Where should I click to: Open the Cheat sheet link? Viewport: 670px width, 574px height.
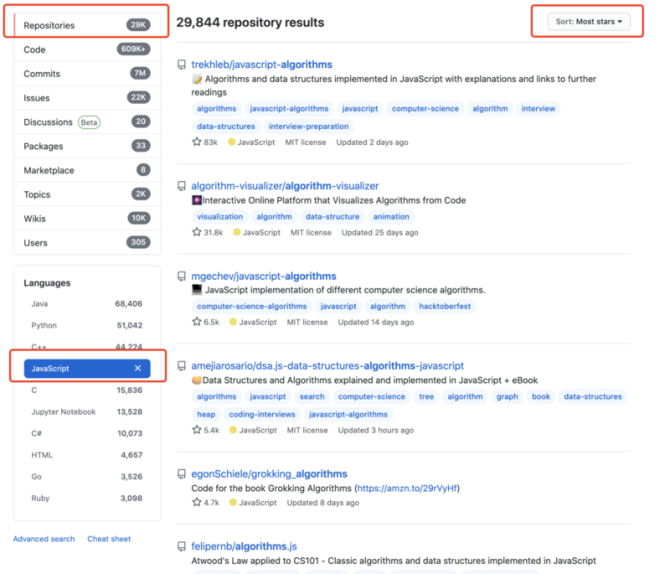click(109, 539)
